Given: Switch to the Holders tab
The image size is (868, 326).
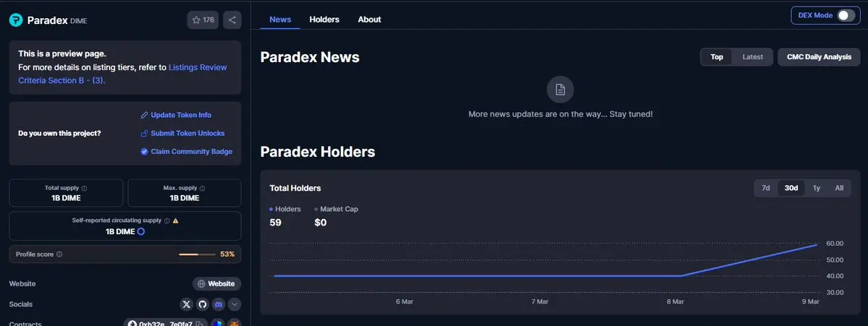Looking at the screenshot, I should pyautogui.click(x=324, y=20).
